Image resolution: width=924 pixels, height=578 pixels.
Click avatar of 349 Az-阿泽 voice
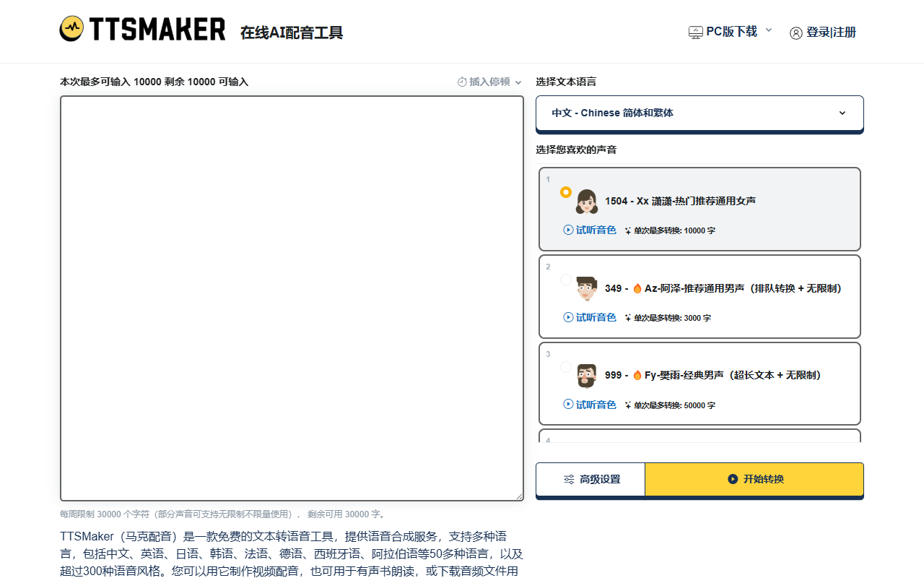pyautogui.click(x=587, y=289)
